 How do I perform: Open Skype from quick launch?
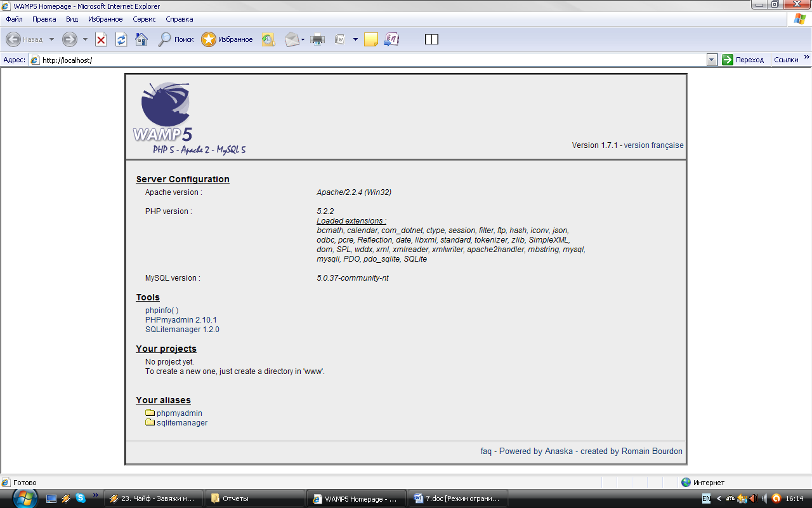81,498
